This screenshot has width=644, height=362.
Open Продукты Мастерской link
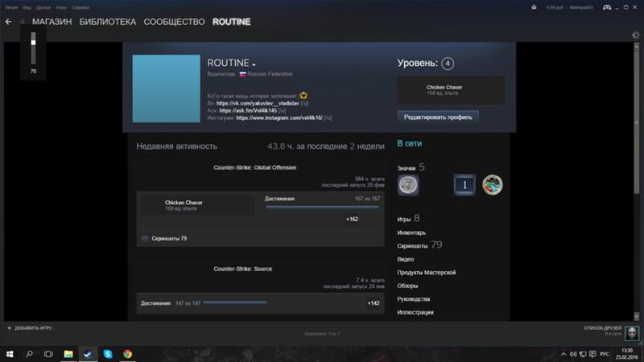tap(427, 273)
